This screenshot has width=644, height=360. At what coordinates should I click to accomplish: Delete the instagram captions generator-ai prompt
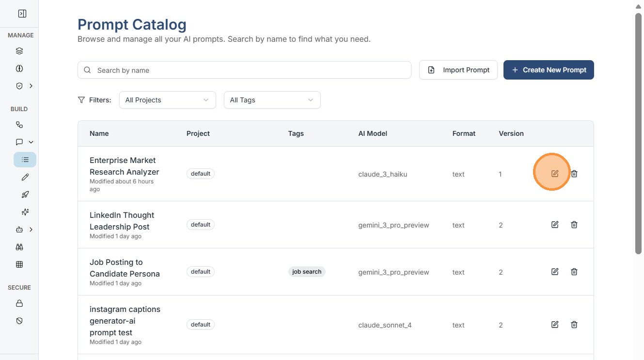(574, 325)
